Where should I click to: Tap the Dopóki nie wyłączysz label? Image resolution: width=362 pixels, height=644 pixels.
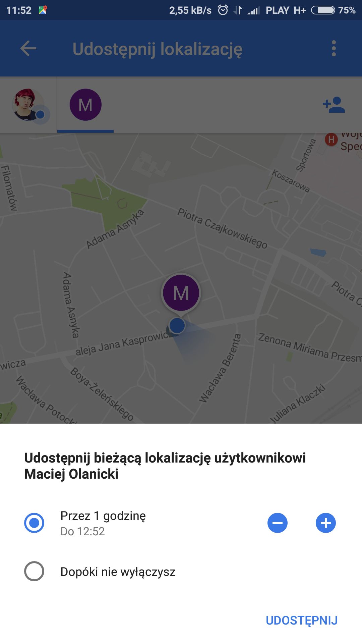[x=118, y=572]
